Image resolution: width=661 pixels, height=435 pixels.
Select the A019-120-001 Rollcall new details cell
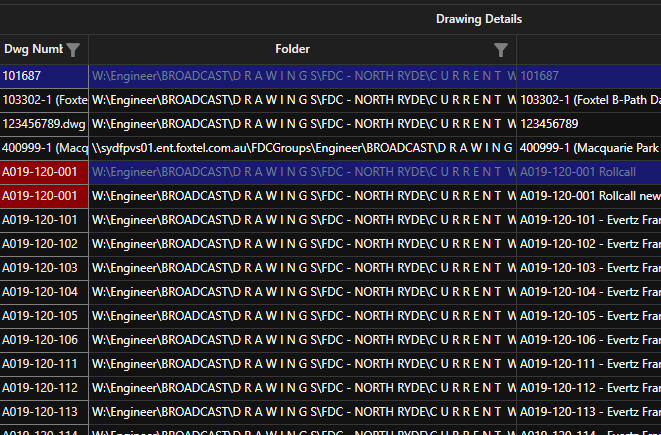(x=588, y=195)
